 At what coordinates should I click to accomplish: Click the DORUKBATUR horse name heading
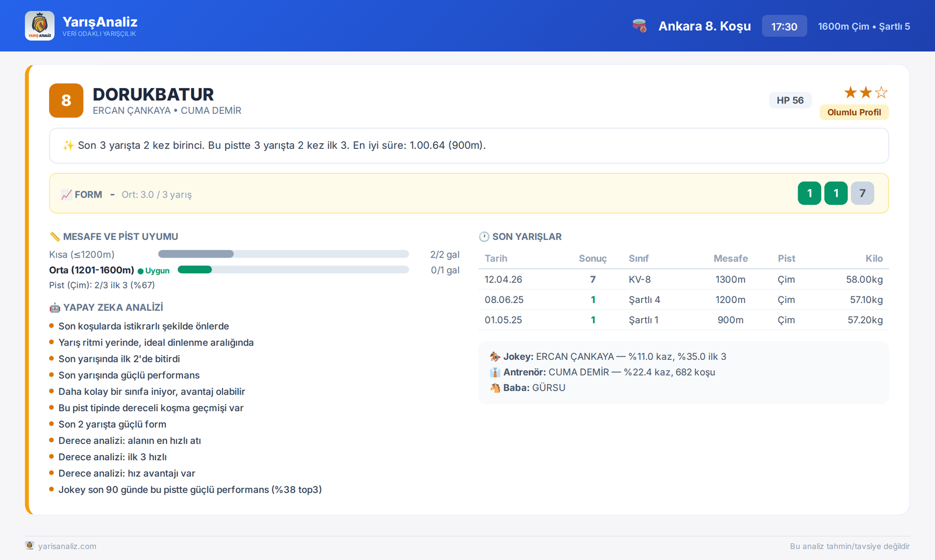(153, 94)
